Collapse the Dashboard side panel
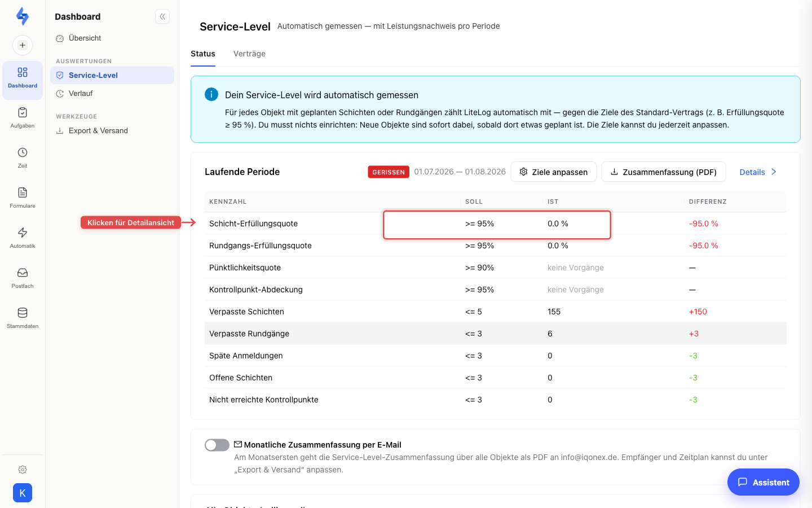This screenshot has height=508, width=812. [x=162, y=16]
